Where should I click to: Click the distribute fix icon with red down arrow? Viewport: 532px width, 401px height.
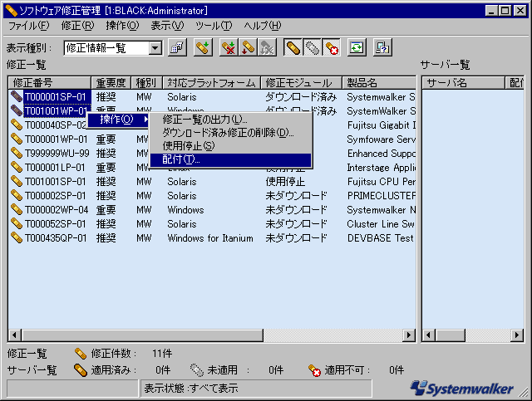248,48
